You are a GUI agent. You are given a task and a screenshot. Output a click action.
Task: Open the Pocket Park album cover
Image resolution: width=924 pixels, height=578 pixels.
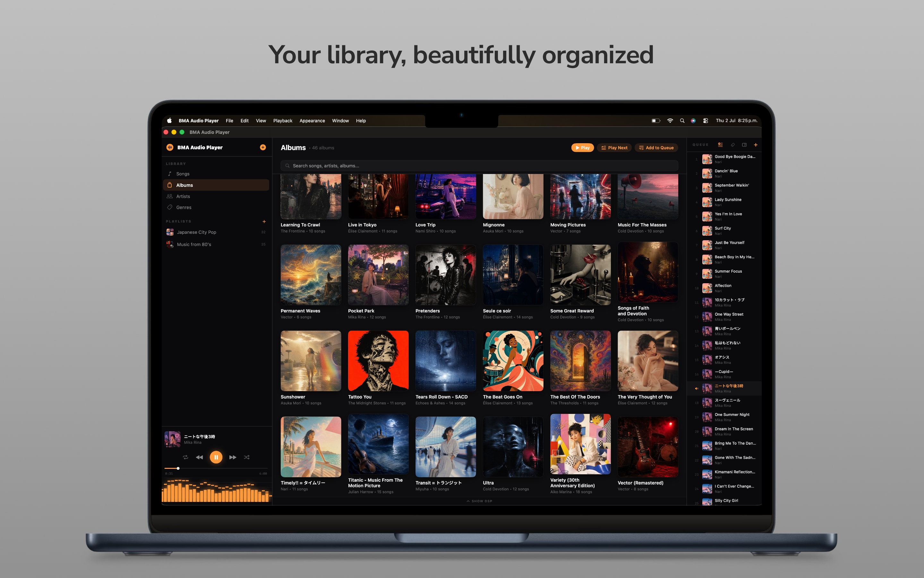pos(378,275)
